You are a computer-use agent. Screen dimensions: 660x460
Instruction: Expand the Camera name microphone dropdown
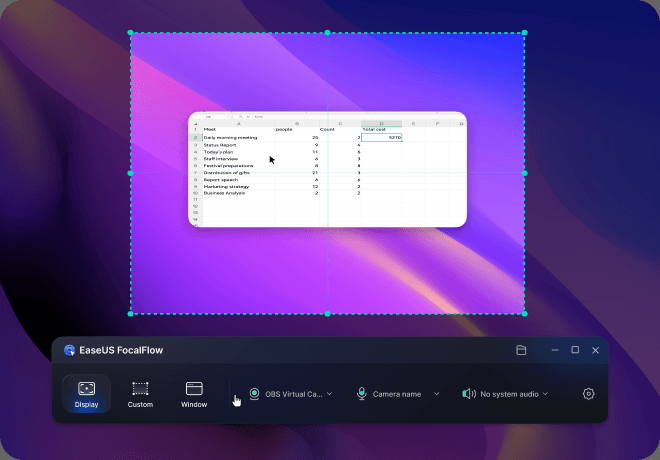pyautogui.click(x=436, y=394)
